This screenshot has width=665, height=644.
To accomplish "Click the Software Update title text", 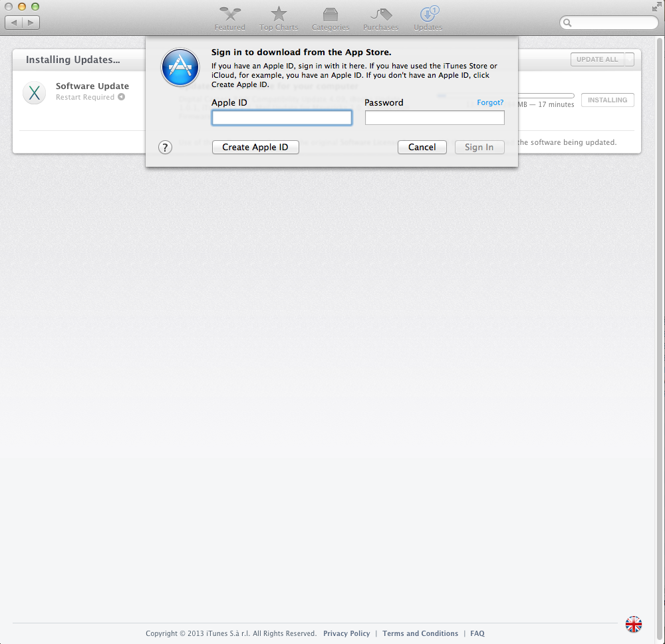I will (92, 86).
